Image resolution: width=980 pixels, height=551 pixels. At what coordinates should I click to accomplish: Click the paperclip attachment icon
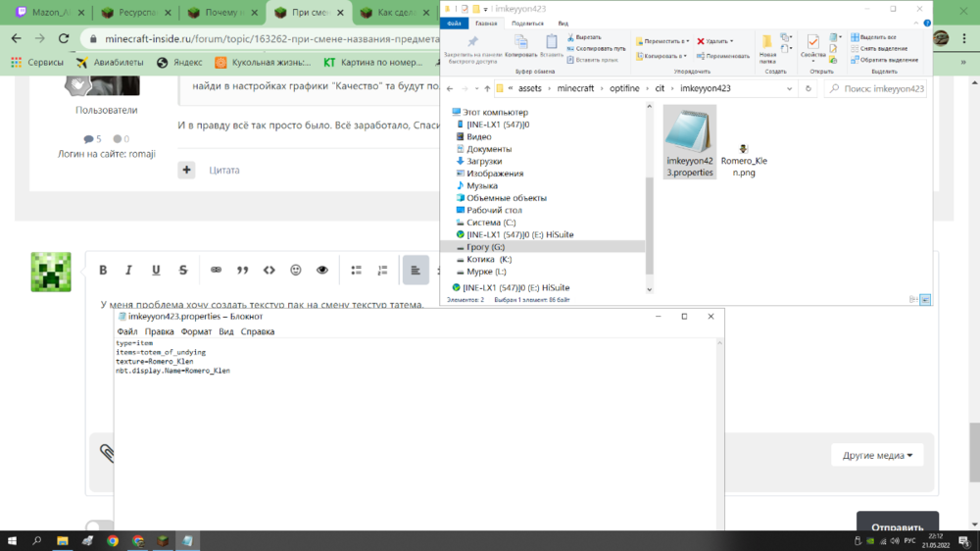[106, 453]
